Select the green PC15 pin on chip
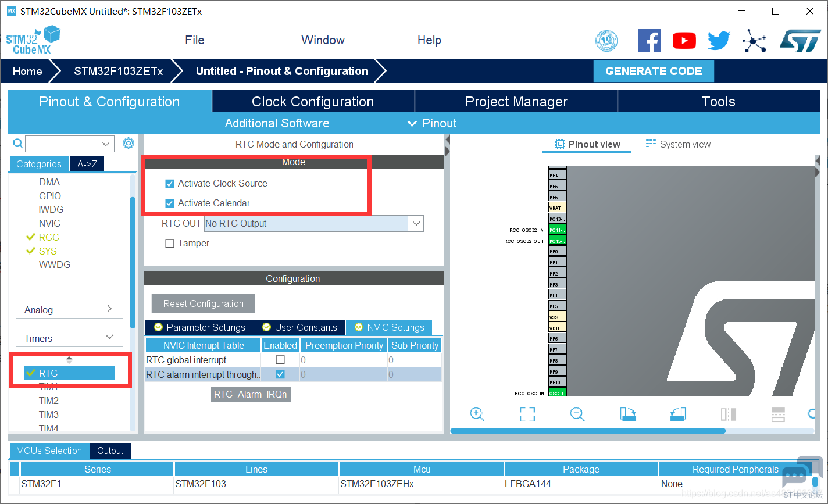This screenshot has width=828, height=504. [557, 241]
